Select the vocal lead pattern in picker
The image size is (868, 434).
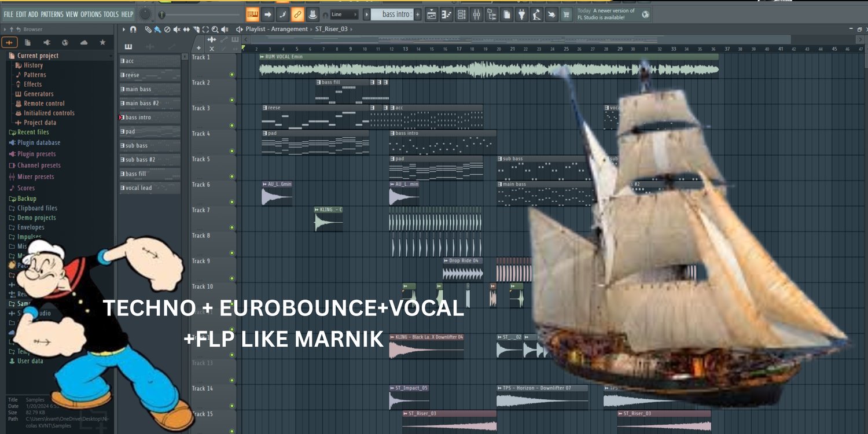(150, 188)
